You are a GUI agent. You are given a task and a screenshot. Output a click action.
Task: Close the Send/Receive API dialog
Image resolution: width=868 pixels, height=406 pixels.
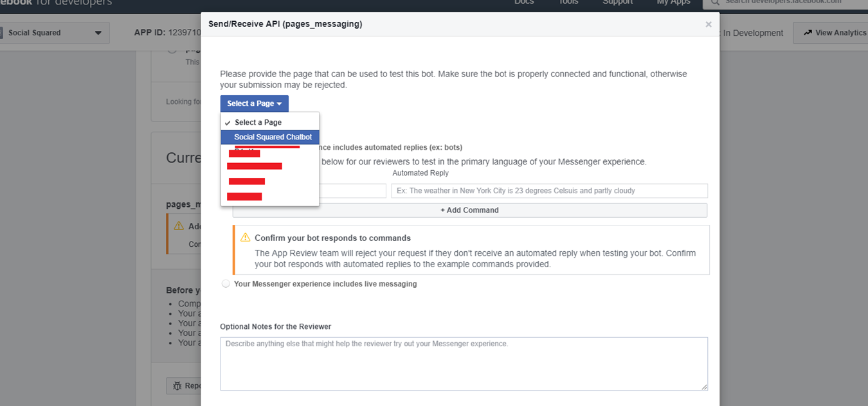click(x=708, y=24)
